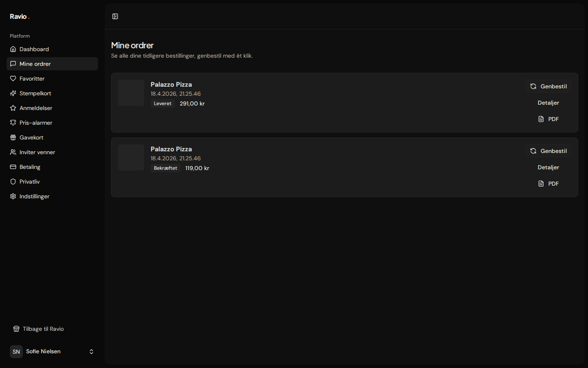Download PDF for the Bekræftet order
Viewport: 588px width, 368px height.
point(548,184)
